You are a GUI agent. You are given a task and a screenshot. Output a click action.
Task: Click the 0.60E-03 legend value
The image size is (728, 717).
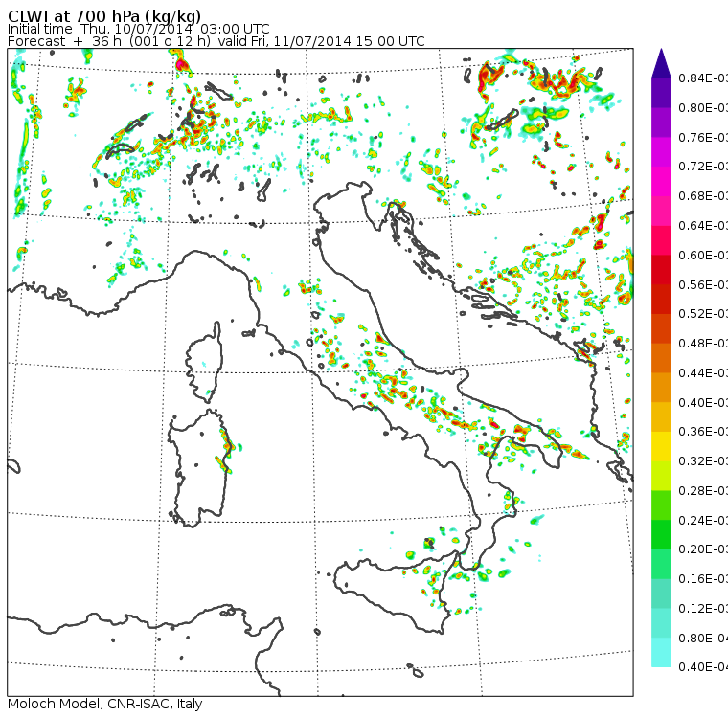click(703, 256)
